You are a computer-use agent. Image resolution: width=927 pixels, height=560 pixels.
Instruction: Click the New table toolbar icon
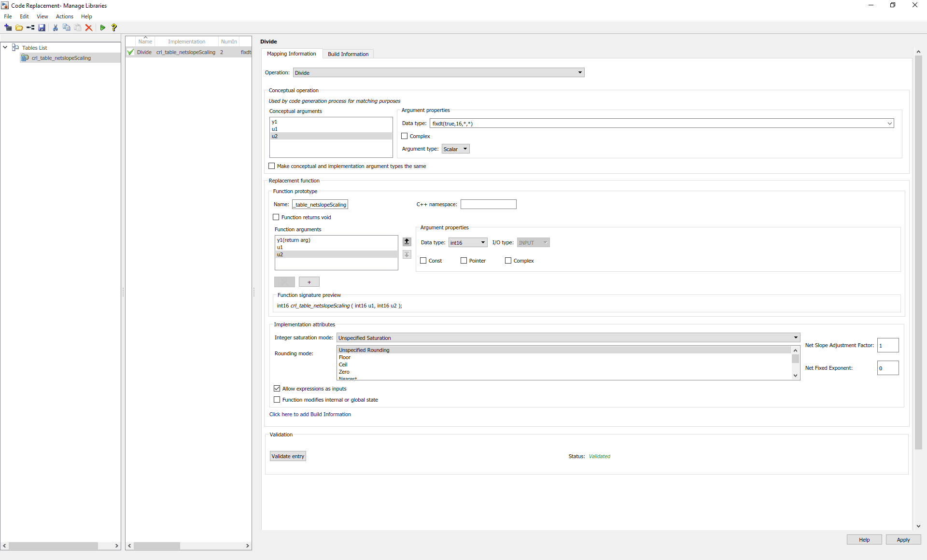tap(8, 28)
